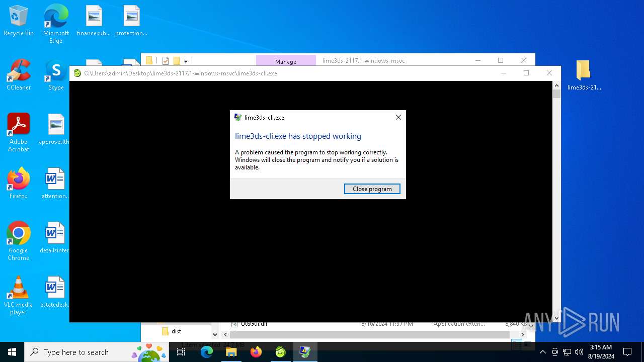This screenshot has height=362, width=644.
Task: Click the Properties icon in Explorer title bar
Action: 166,61
